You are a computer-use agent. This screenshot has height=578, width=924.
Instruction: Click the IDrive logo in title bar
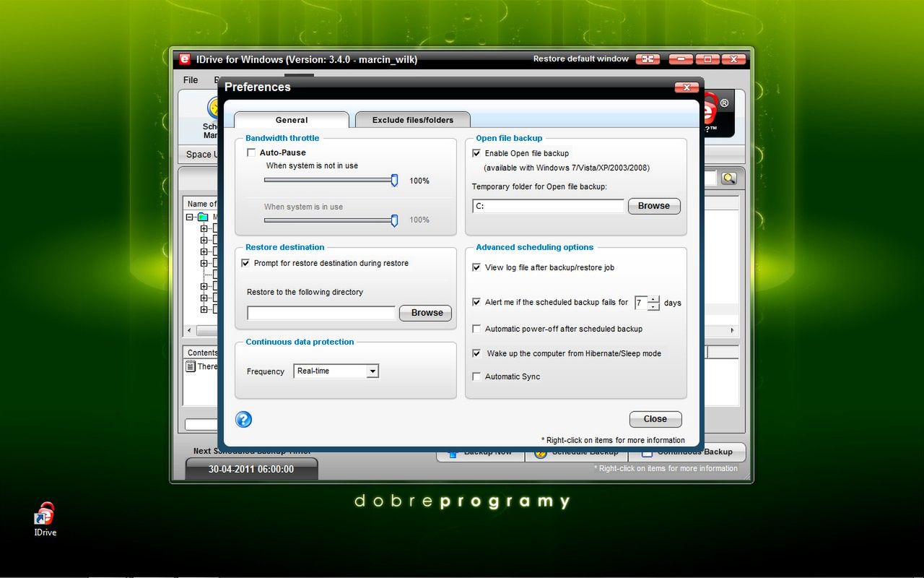coord(185,59)
